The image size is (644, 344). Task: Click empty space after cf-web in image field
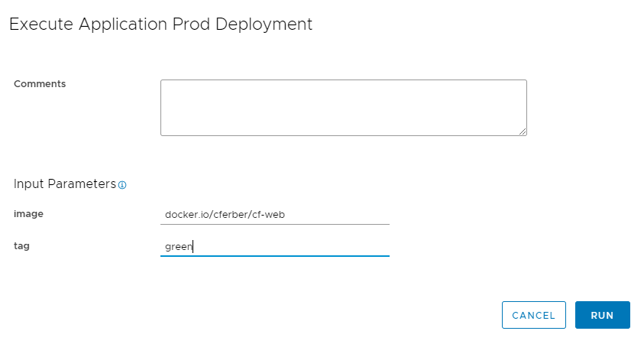pos(337,215)
